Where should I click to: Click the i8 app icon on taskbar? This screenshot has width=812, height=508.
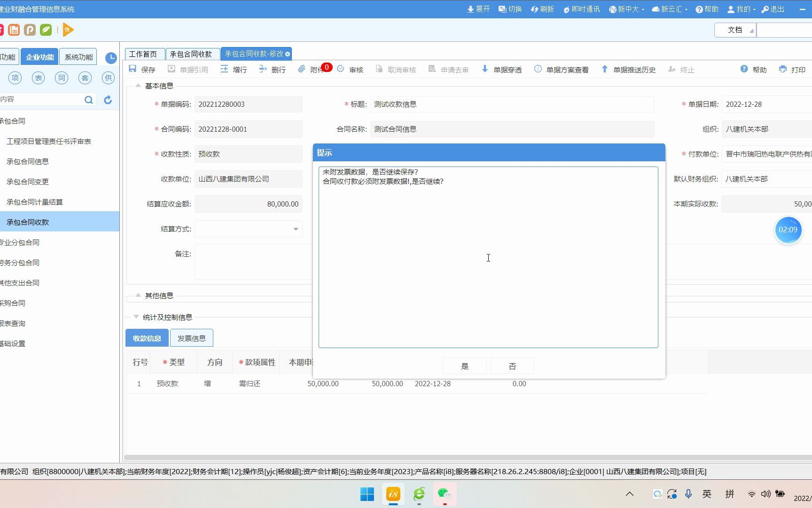393,494
